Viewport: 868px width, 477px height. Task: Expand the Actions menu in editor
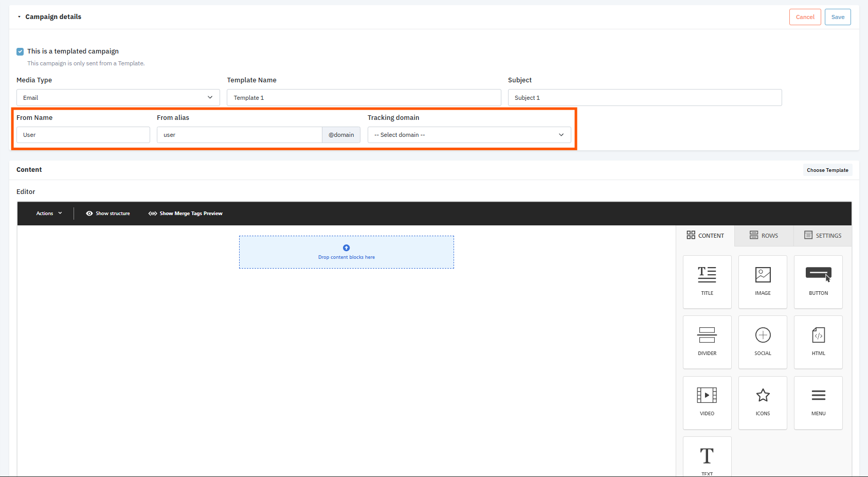pos(49,214)
